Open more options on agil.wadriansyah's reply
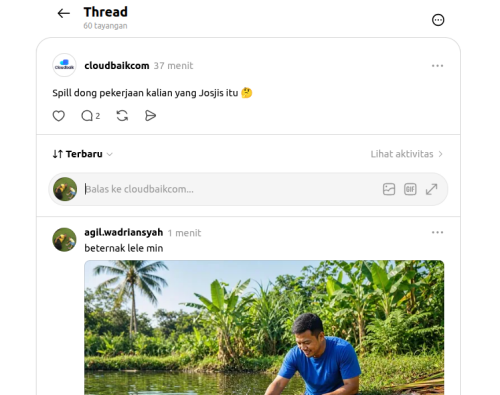This screenshot has width=500, height=395. pyautogui.click(x=437, y=232)
